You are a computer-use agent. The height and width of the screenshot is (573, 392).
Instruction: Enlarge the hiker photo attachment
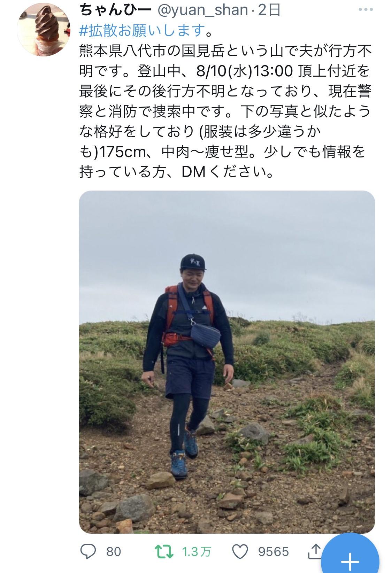pos(227,362)
